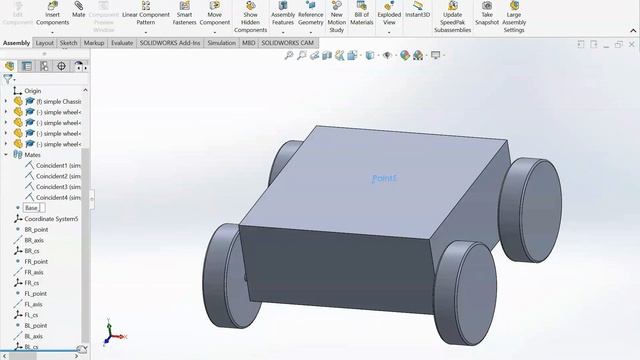Toggle Instant3D
640x360 pixels.
click(418, 10)
